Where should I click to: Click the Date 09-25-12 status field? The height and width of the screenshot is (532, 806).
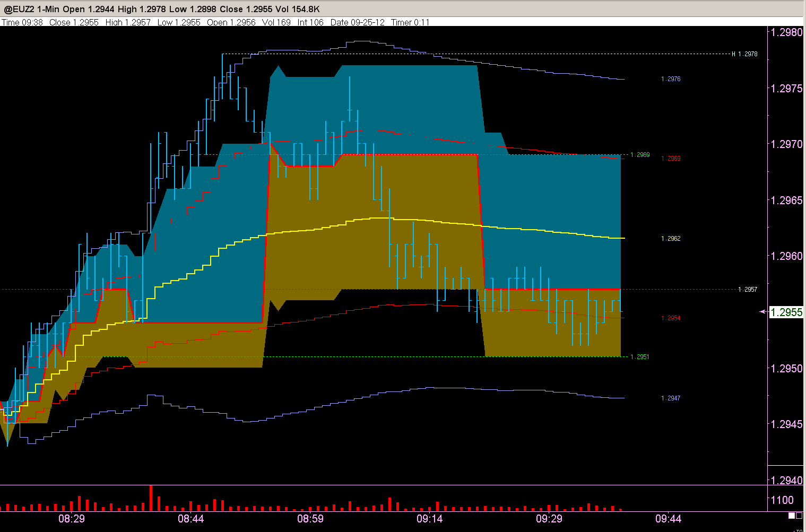[x=358, y=22]
